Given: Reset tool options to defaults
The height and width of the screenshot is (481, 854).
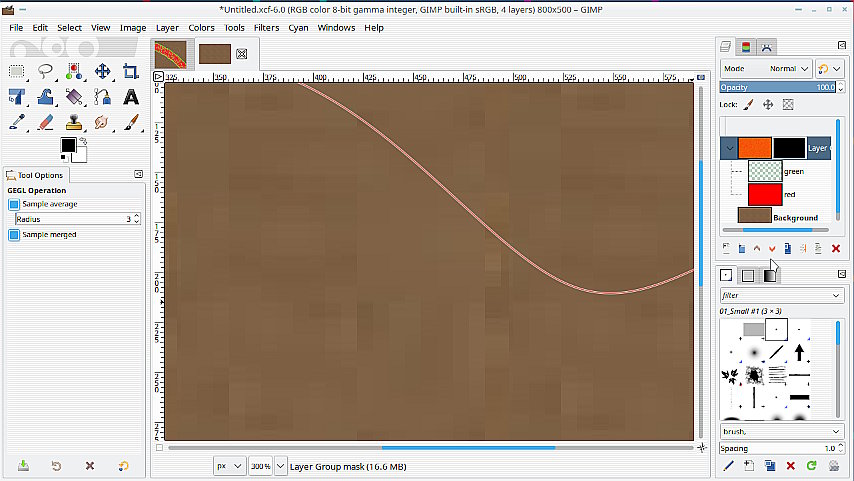Looking at the screenshot, I should point(124,466).
